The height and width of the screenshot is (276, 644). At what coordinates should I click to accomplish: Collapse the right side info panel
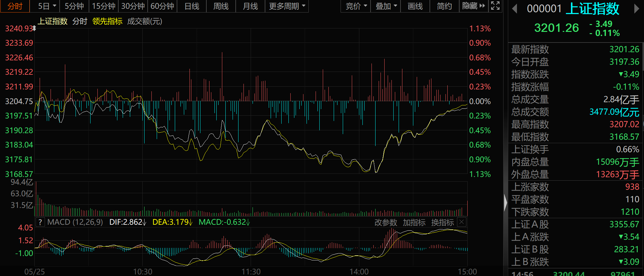click(x=505, y=203)
